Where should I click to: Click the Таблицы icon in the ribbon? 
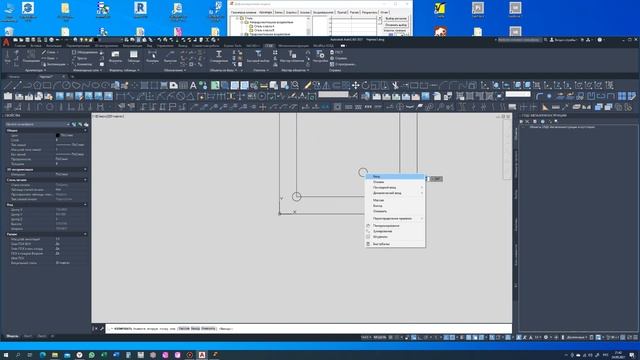coord(133,56)
